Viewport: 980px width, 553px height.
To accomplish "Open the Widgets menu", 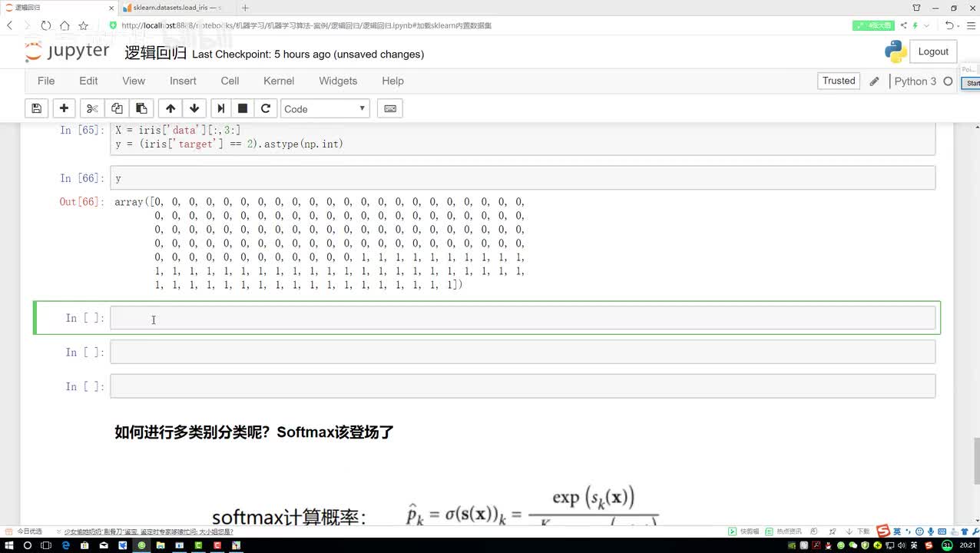I will pos(338,81).
